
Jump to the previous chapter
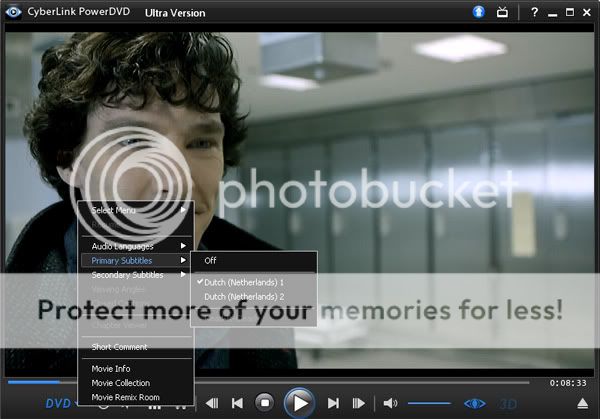(237, 403)
